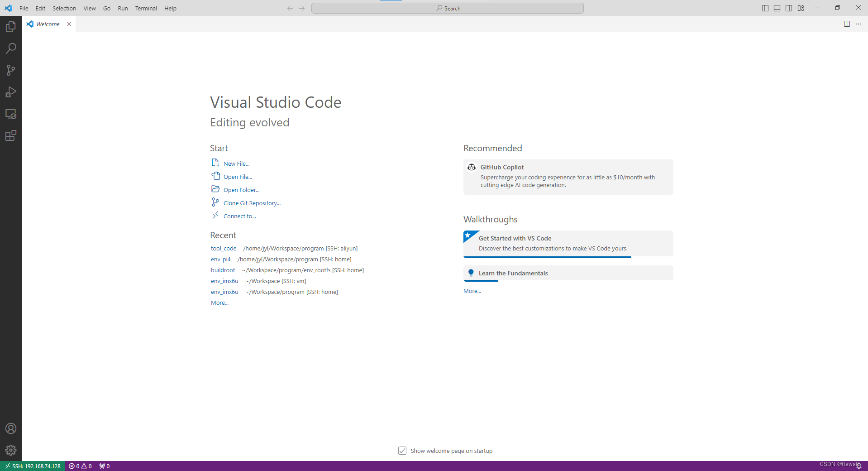This screenshot has height=471, width=868.
Task: Toggle Show welcome page on startup
Action: click(x=402, y=451)
